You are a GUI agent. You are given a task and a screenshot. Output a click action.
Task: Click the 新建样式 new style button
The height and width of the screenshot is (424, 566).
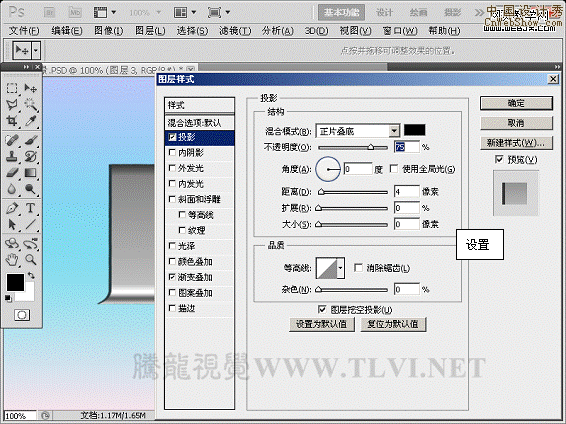[x=516, y=143]
